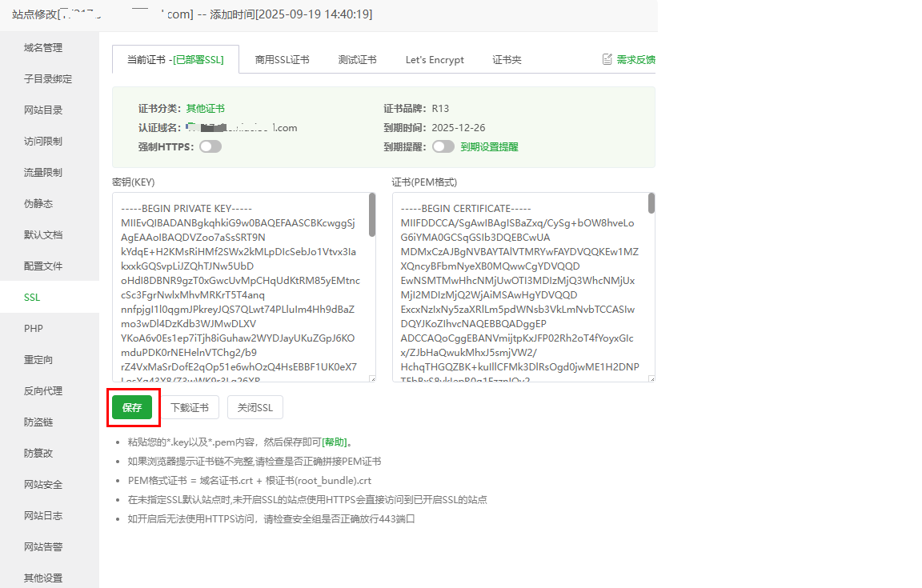Toggle the 强制HTTPS switch
Image resolution: width=922 pixels, height=588 pixels.
(210, 146)
